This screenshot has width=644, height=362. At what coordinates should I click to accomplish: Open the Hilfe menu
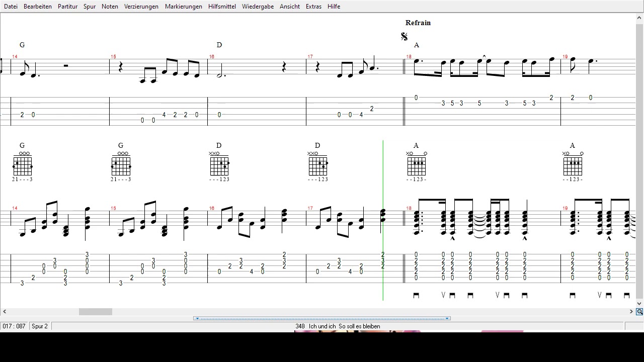(x=334, y=7)
